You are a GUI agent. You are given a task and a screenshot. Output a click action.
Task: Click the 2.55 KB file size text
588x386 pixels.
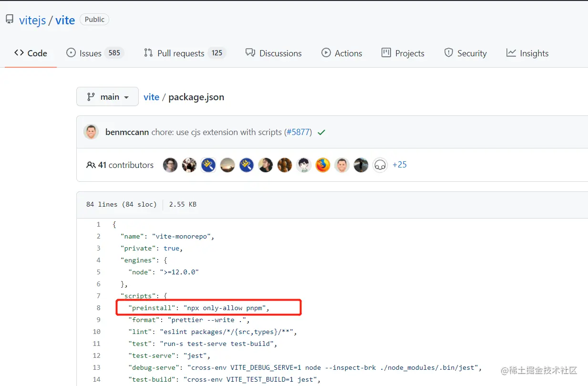[183, 204]
